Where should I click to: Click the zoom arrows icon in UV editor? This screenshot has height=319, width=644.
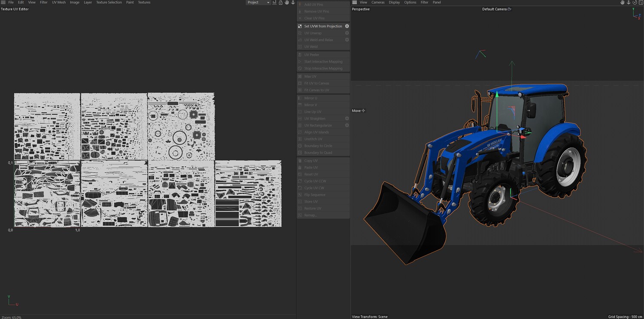click(x=293, y=3)
